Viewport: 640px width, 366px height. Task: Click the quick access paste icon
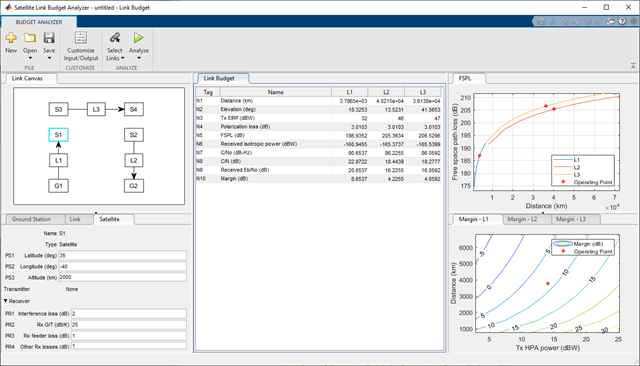576,22
